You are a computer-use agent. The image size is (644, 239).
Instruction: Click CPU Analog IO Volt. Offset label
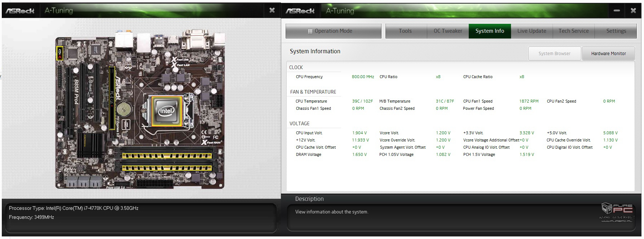click(486, 147)
